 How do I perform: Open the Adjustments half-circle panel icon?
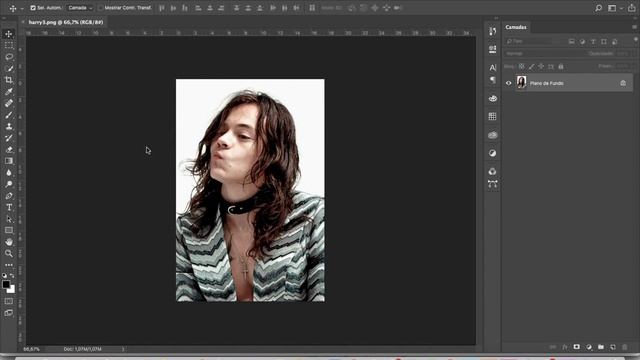tap(493, 153)
